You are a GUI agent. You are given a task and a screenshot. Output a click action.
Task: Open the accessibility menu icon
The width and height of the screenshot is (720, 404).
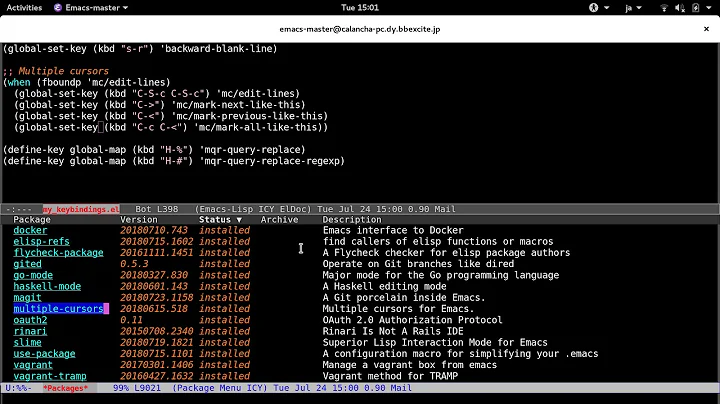(594, 7)
